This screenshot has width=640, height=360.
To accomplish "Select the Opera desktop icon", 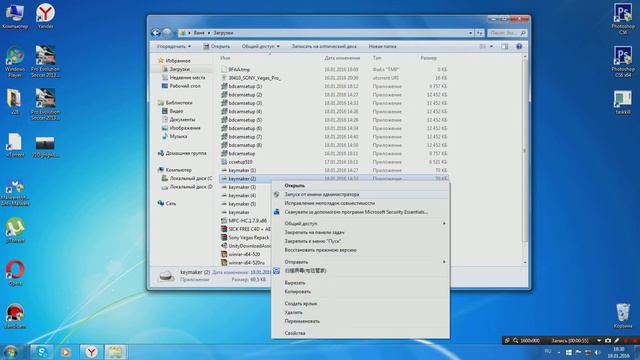I will 15,273.
